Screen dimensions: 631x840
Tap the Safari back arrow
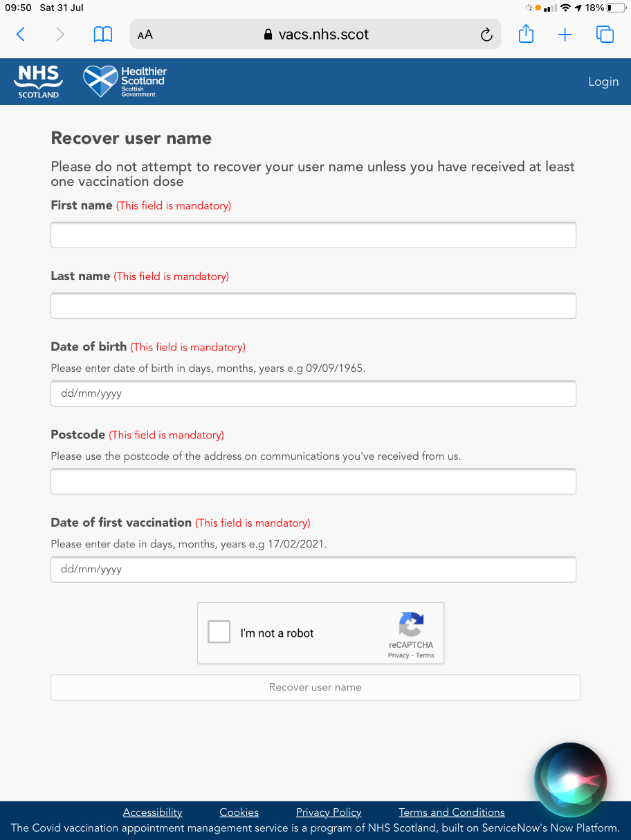tap(21, 35)
